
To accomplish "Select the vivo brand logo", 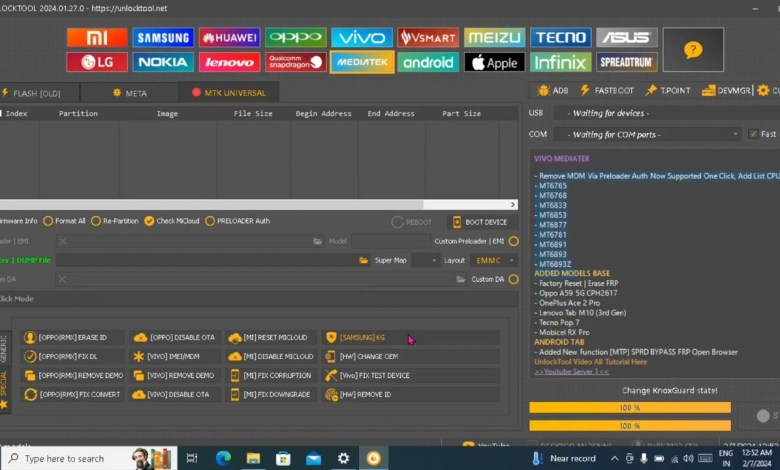I will (x=362, y=37).
